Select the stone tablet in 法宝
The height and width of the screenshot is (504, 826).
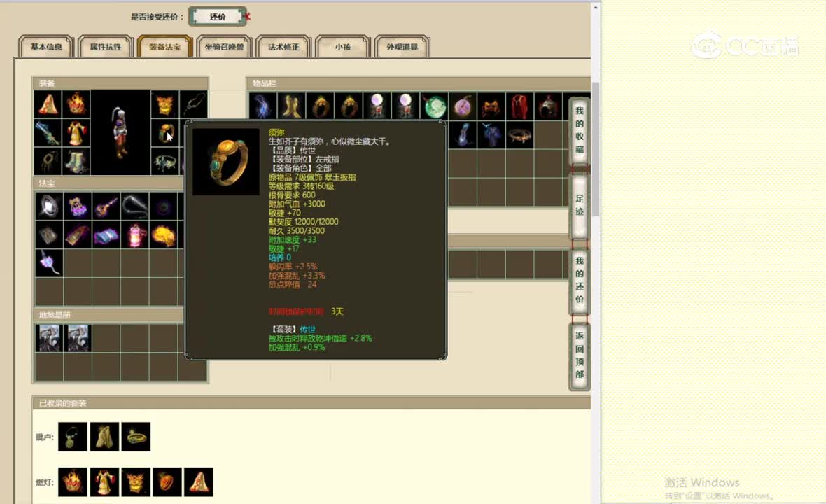(x=50, y=234)
